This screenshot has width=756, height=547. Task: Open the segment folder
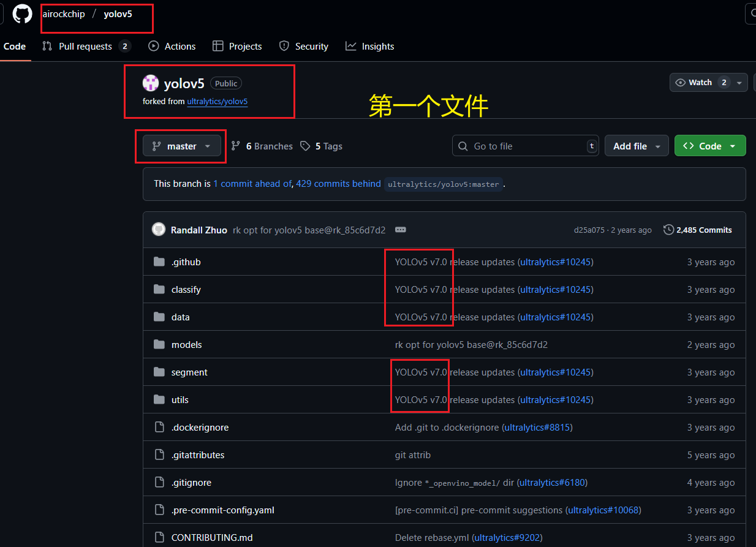pos(189,372)
